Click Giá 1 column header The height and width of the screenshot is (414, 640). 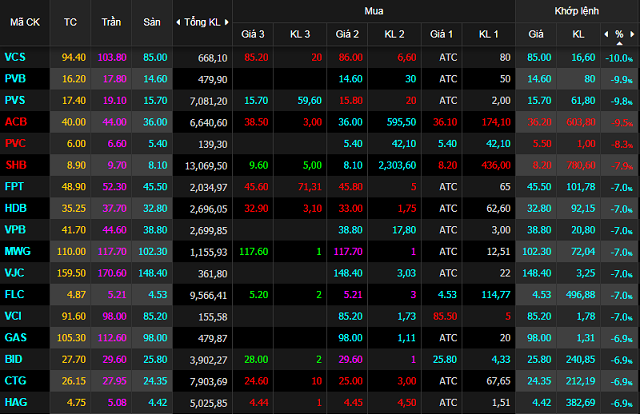point(441,35)
